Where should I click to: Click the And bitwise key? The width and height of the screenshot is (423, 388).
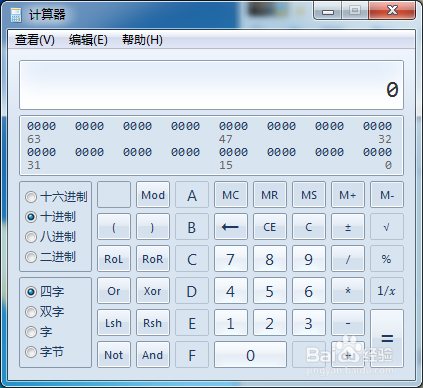coord(153,355)
